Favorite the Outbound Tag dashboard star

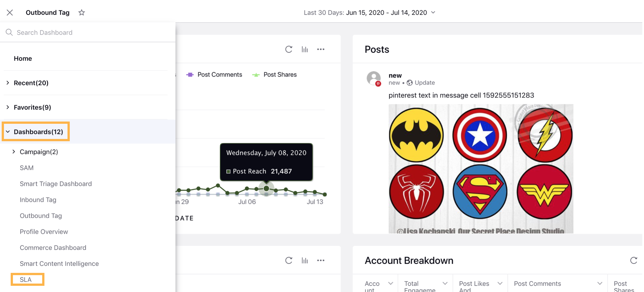(x=82, y=12)
